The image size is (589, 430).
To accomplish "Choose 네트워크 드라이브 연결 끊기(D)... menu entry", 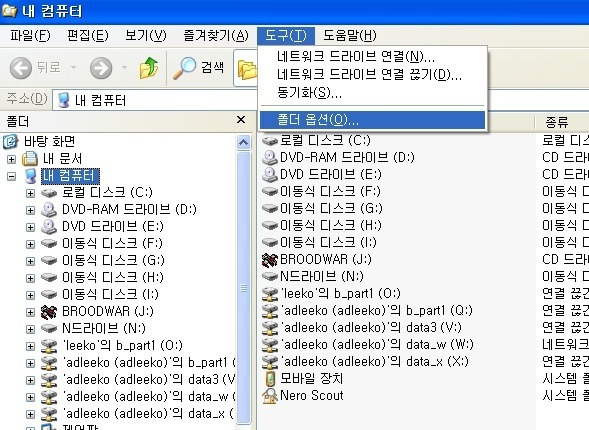I will 372,74.
